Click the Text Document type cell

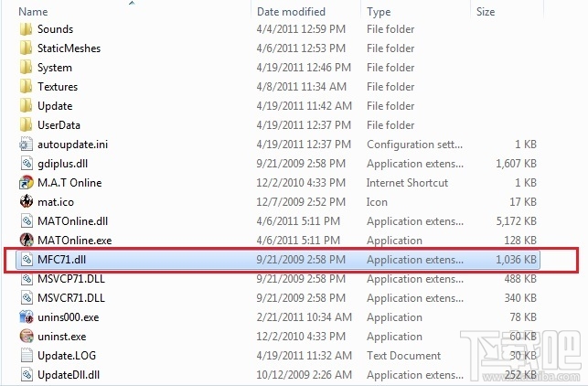(x=404, y=355)
